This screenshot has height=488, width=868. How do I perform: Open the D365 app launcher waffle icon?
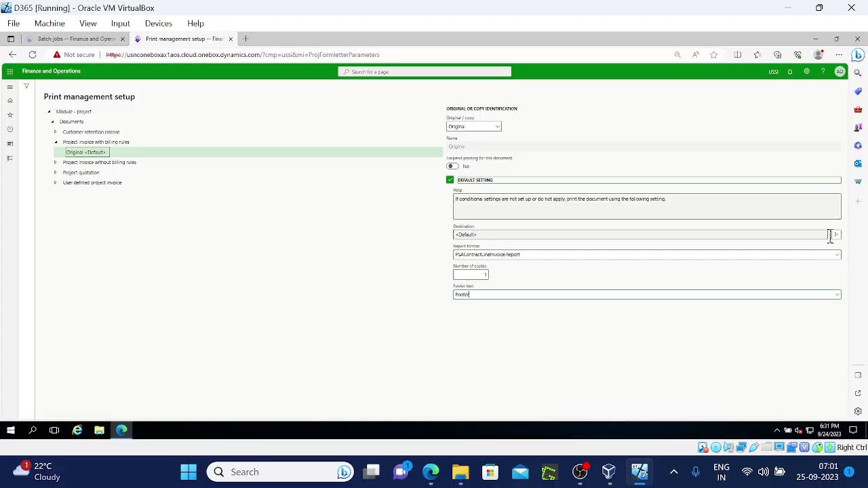point(9,71)
